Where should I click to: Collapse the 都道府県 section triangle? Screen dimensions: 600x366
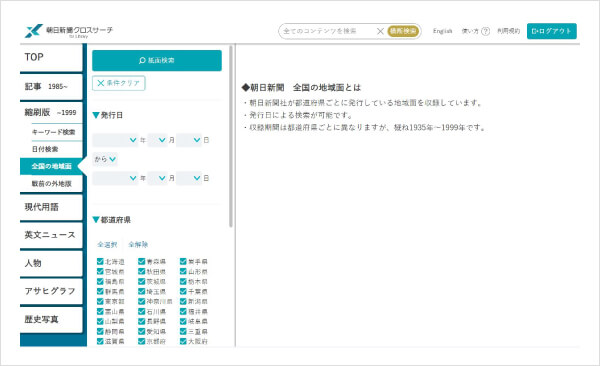(96, 220)
